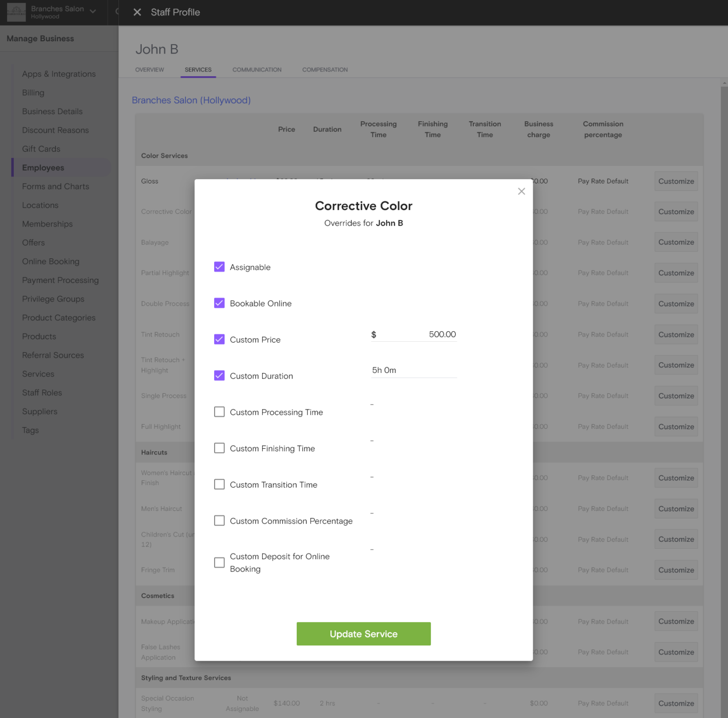This screenshot has width=728, height=718.
Task: Edit the 5h 0m custom duration field
Action: [x=413, y=370]
